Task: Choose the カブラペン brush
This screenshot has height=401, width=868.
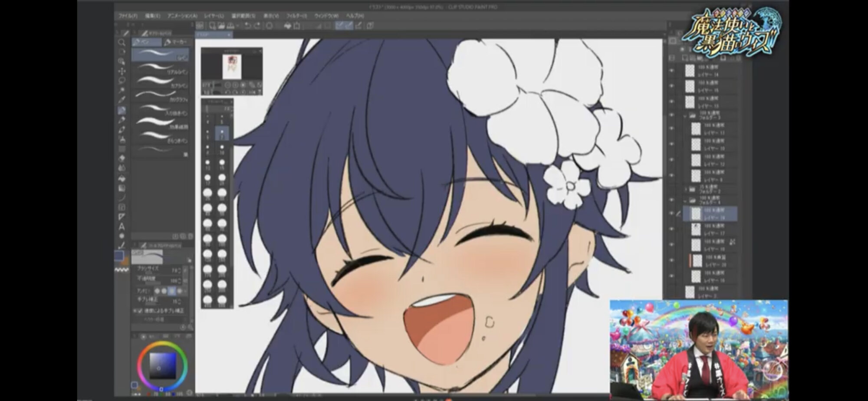Action: pyautogui.click(x=160, y=81)
